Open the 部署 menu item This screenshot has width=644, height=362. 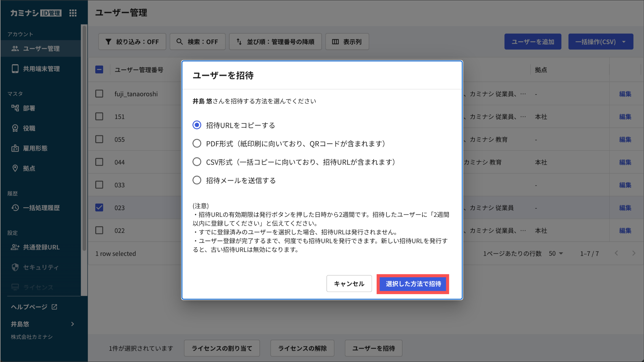point(29,108)
